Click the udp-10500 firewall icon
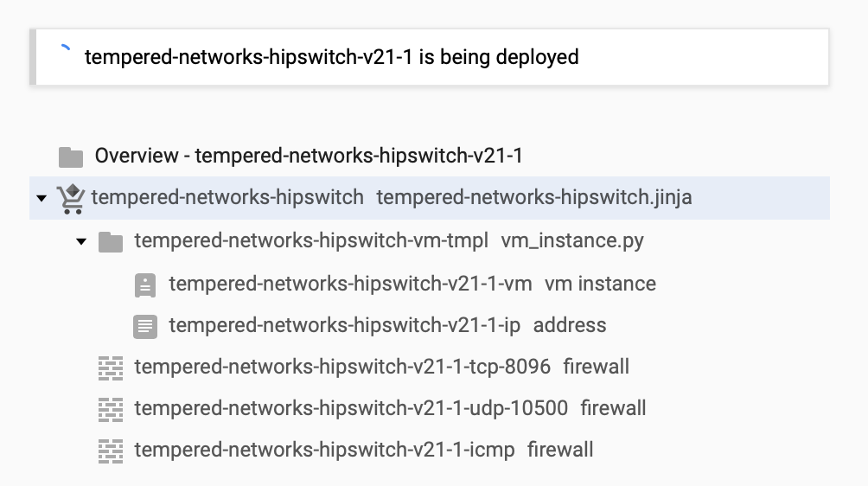Screen dimensions: 868x486 111,409
